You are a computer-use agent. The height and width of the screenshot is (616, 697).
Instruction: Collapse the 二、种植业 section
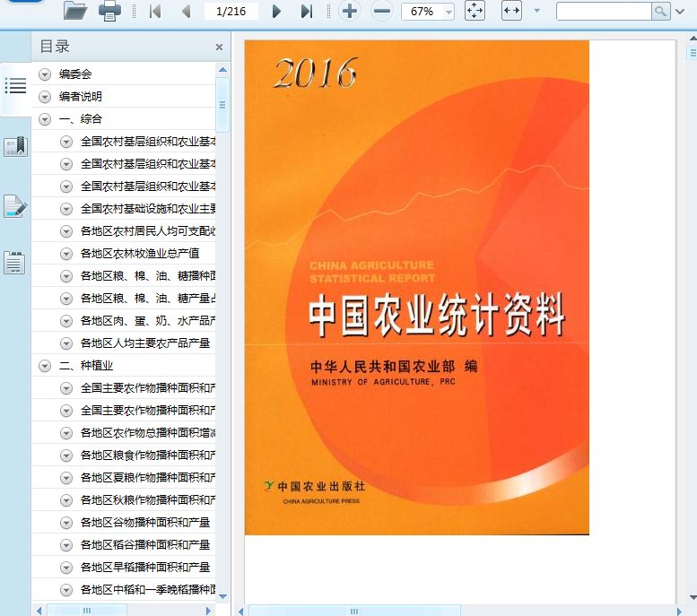[x=45, y=366]
